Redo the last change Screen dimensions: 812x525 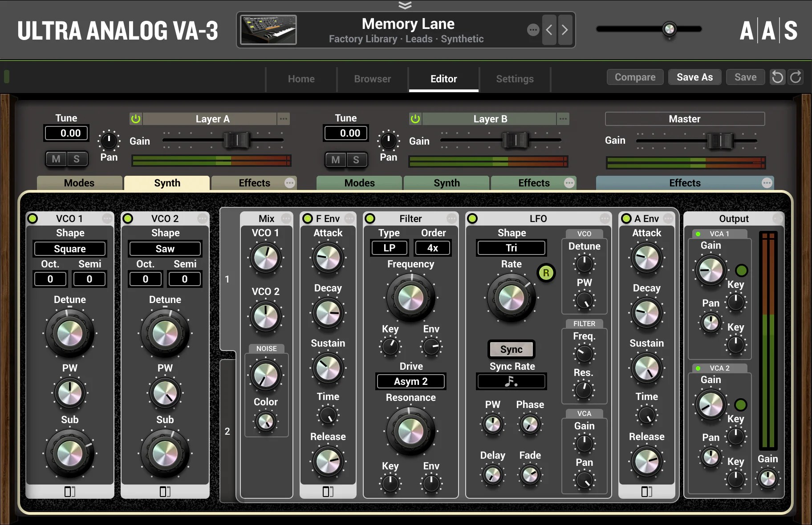(796, 77)
